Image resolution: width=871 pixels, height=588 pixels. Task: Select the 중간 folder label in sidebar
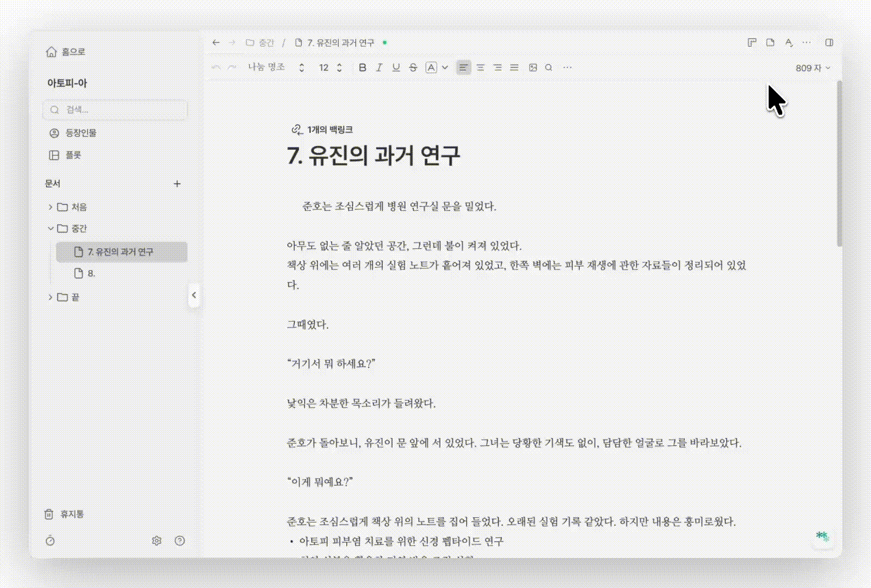(x=79, y=229)
